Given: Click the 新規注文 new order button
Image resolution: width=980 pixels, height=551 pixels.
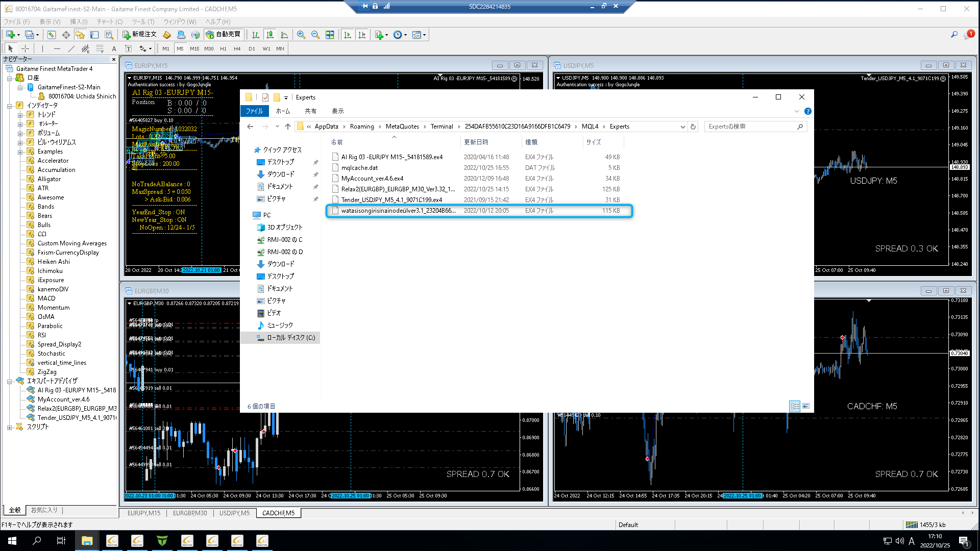Looking at the screenshot, I should click(x=139, y=34).
